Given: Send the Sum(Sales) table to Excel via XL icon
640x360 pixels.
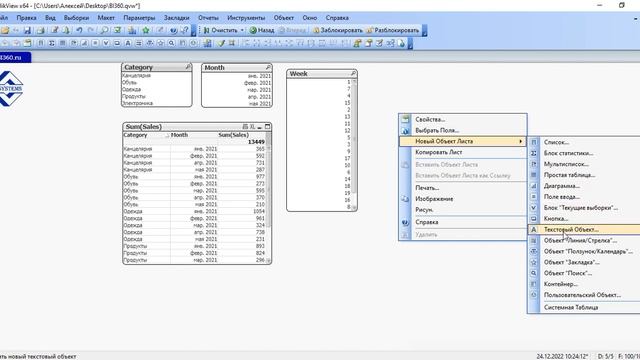Looking at the screenshot, I should 252,127.
